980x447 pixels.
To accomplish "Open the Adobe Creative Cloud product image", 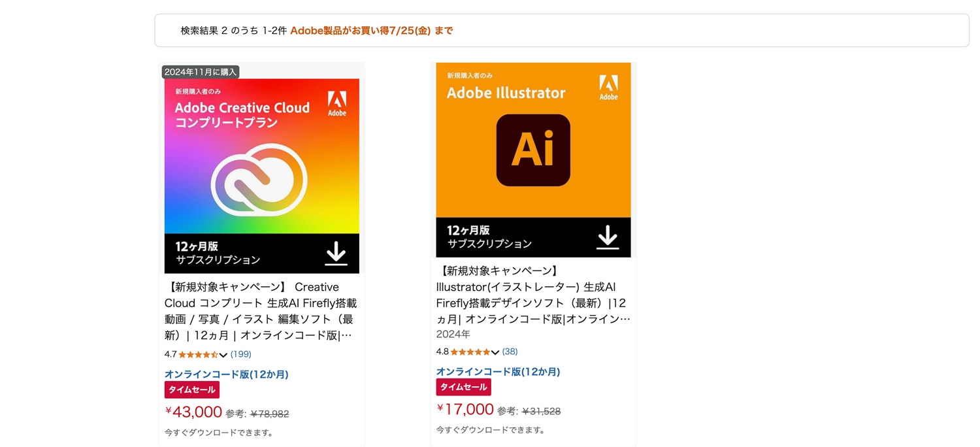I will [x=261, y=176].
